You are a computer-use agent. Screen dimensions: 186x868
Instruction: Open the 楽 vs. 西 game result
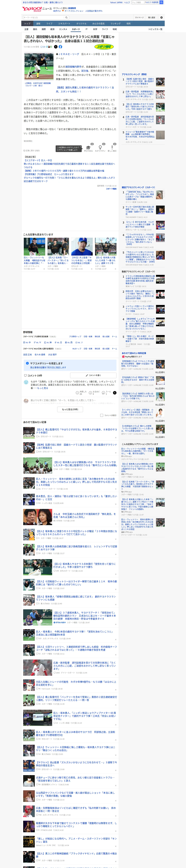69,342
